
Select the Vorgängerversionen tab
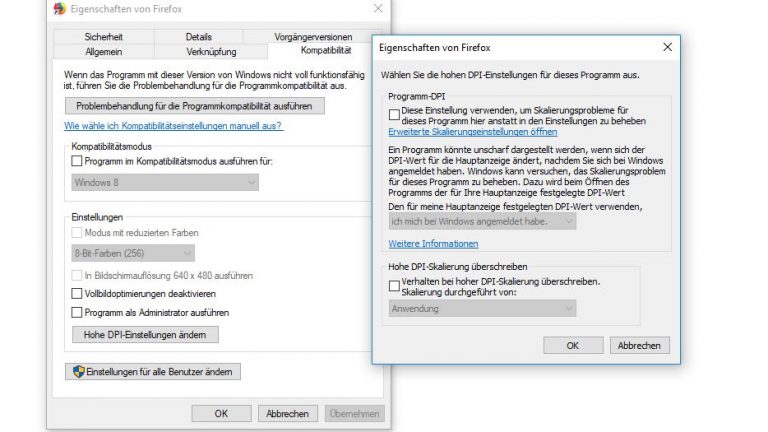pyautogui.click(x=312, y=37)
